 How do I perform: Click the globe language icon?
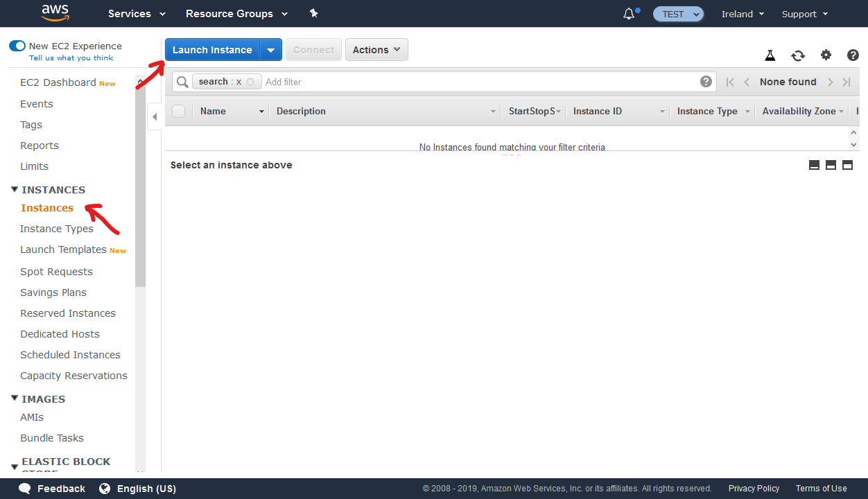click(x=105, y=489)
